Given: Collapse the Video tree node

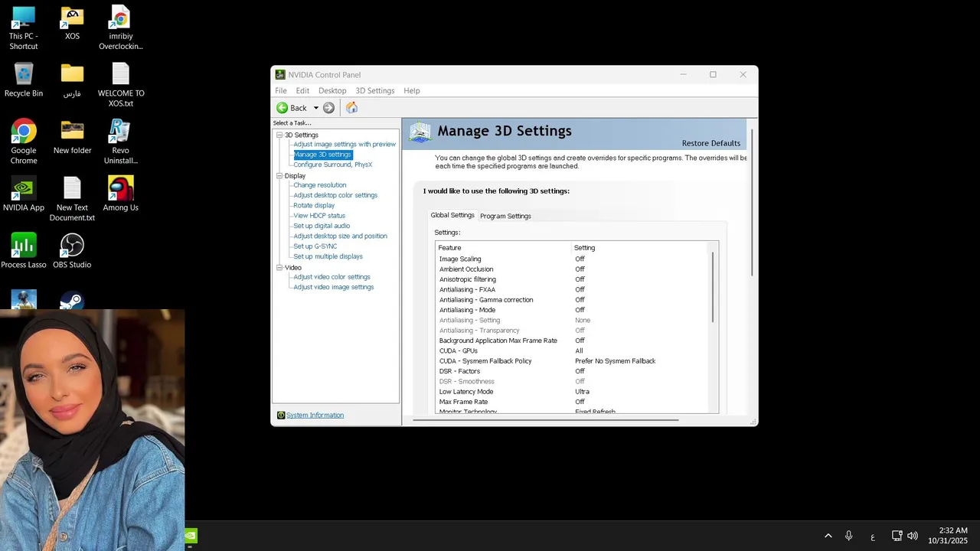Looking at the screenshot, I should [279, 268].
